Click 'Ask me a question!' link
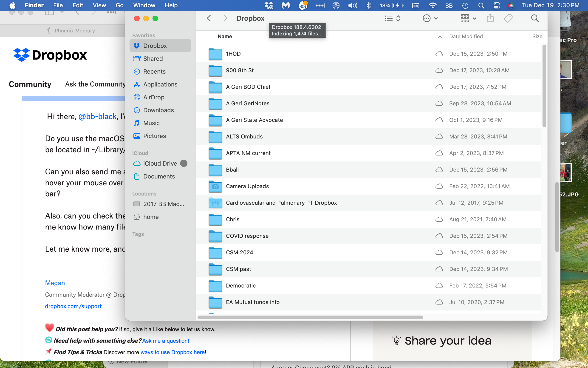The width and height of the screenshot is (588, 368). point(165,341)
